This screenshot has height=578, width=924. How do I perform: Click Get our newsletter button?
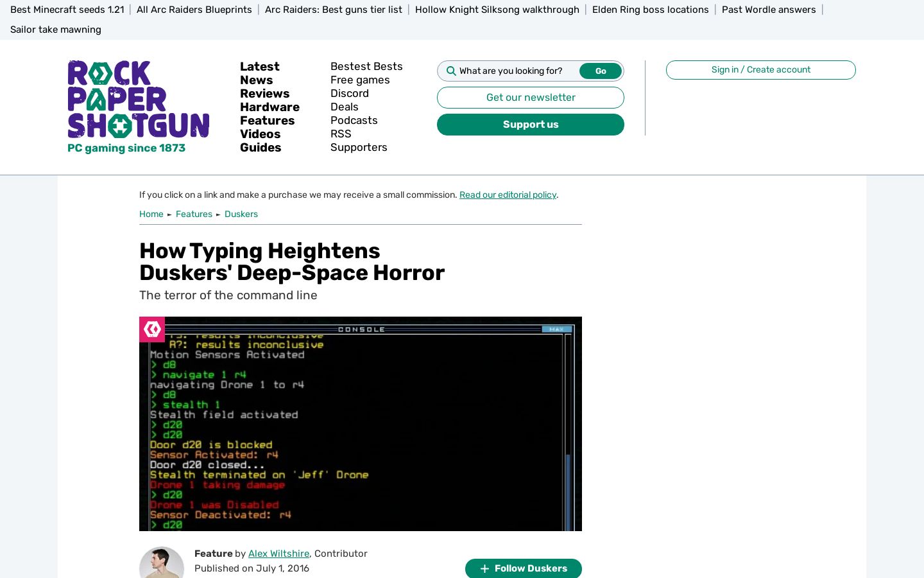coord(531,98)
